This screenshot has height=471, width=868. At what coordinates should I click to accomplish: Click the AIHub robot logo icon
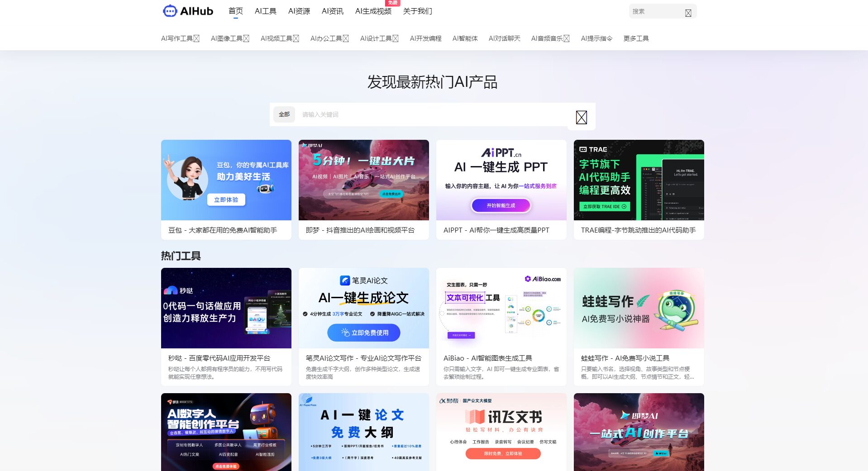(x=169, y=11)
